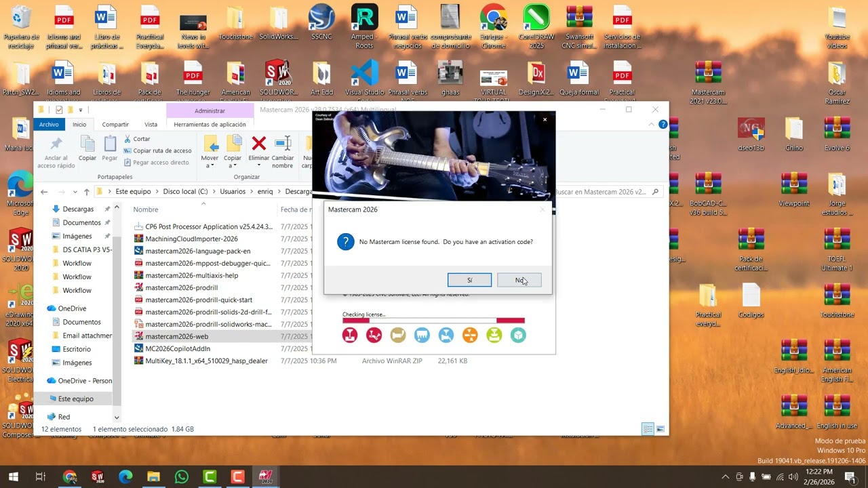Show hidden system tray icons
This screenshot has height=488, width=868.
pyautogui.click(x=726, y=476)
